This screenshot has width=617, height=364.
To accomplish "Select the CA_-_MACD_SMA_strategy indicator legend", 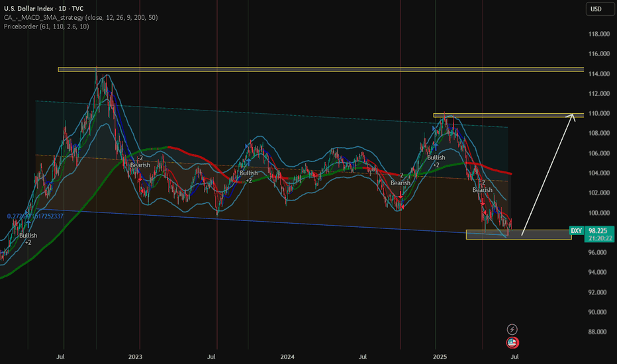I will point(81,17).
